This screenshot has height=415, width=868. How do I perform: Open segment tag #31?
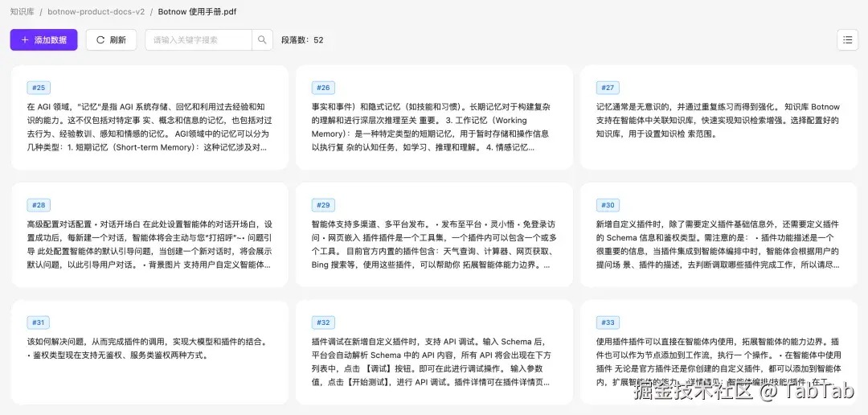(x=39, y=323)
